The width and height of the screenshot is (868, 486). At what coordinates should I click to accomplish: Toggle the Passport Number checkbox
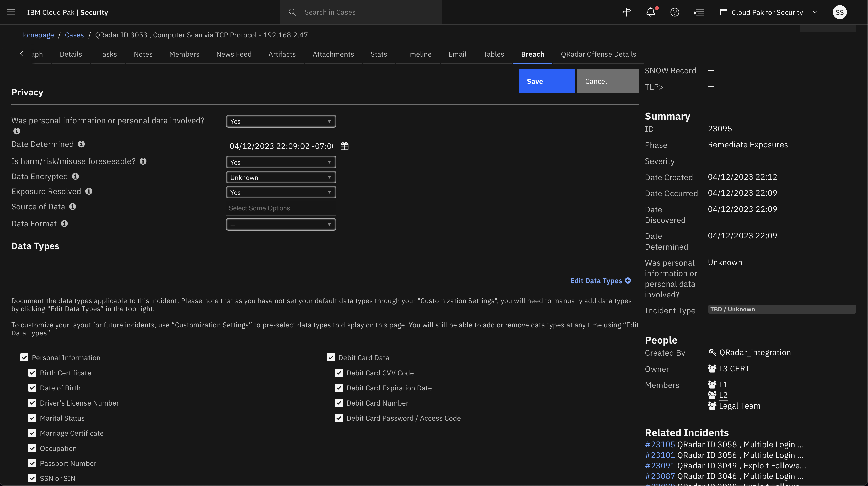(x=32, y=463)
